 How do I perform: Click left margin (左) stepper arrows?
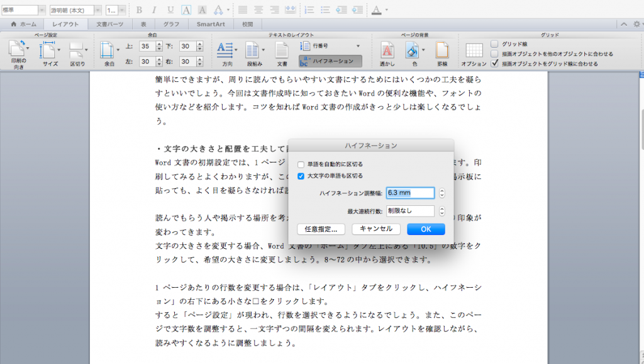coord(159,62)
